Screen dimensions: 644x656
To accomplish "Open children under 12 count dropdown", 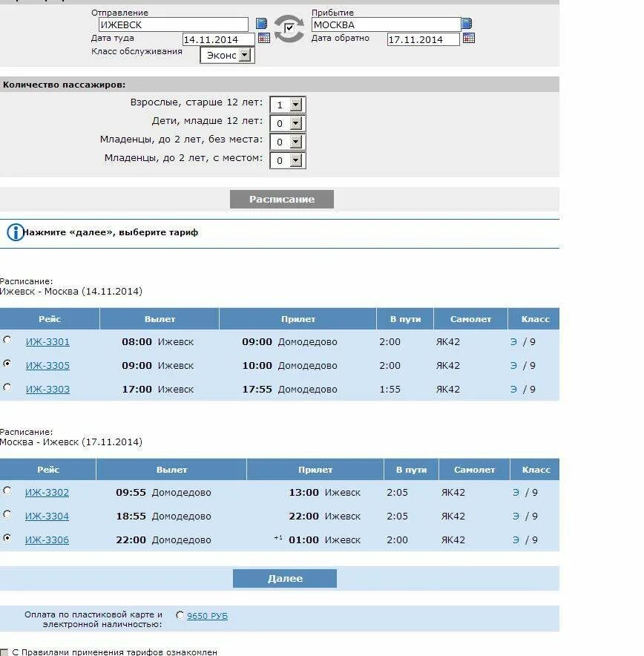I will click(288, 123).
